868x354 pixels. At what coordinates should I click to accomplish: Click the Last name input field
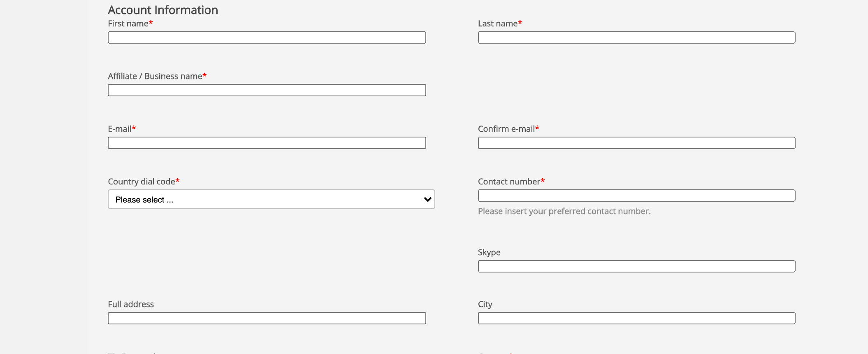click(x=636, y=37)
